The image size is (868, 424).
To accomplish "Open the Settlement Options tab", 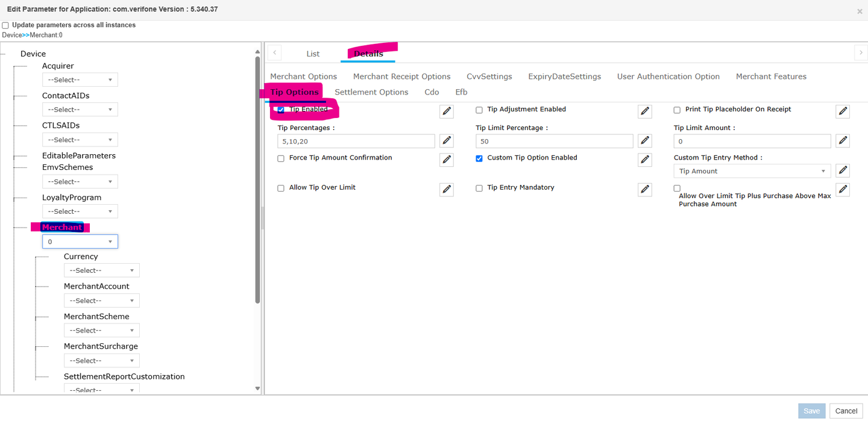I will pos(371,92).
